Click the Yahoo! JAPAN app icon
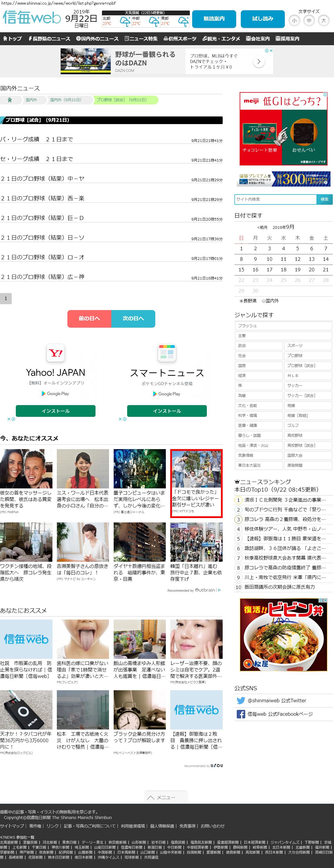Screen dimensions: 334x868 (x=56, y=353)
